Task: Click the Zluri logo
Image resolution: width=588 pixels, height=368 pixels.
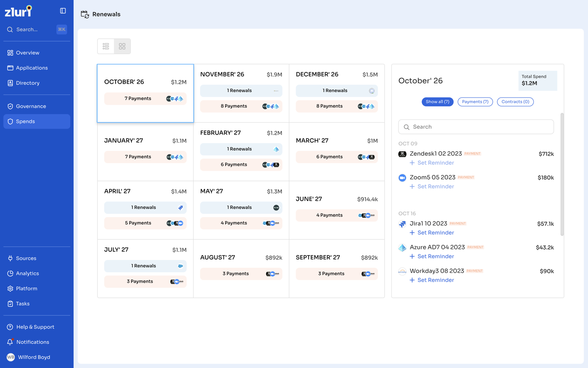Action: 18,11
